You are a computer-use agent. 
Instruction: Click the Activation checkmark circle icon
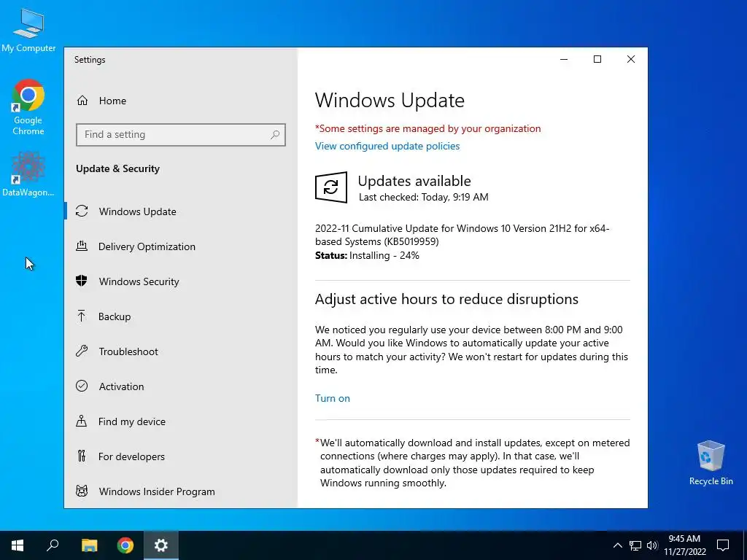(82, 386)
